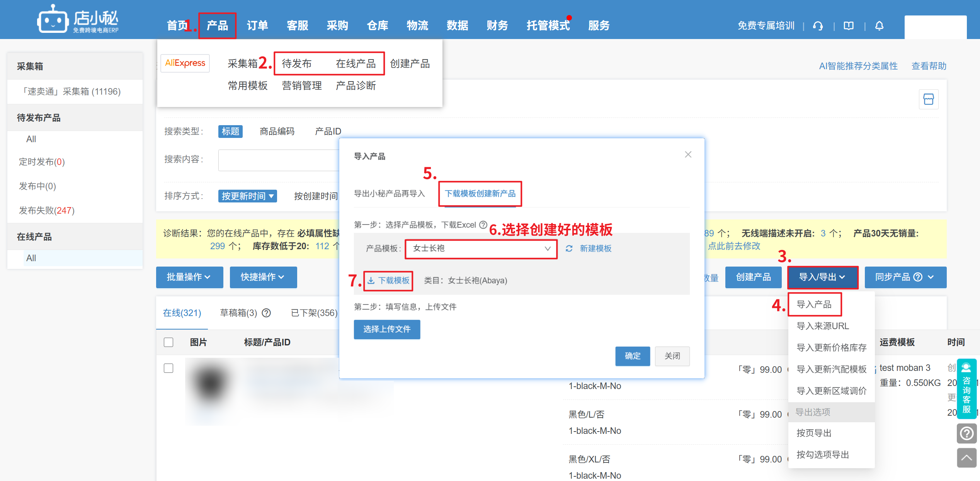The image size is (980, 481).
Task: Switch to 导出小秘产品再导入 tab
Action: click(x=389, y=194)
